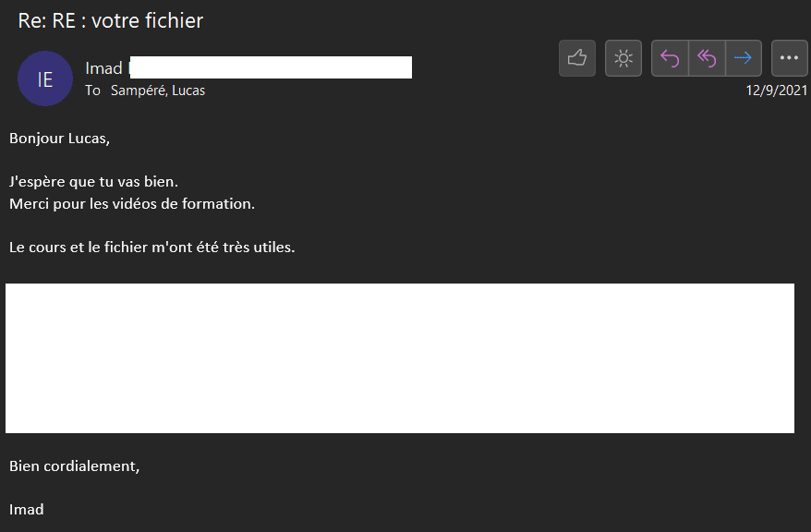
Task: Select the sender name Imad in header
Action: pyautogui.click(x=103, y=68)
